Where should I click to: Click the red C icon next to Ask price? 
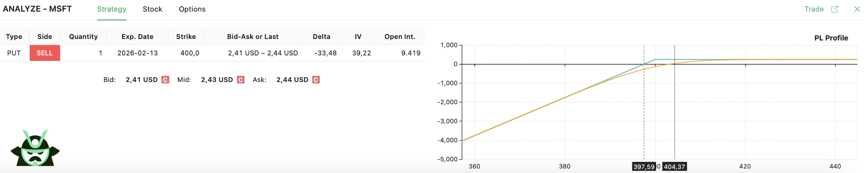pos(316,80)
